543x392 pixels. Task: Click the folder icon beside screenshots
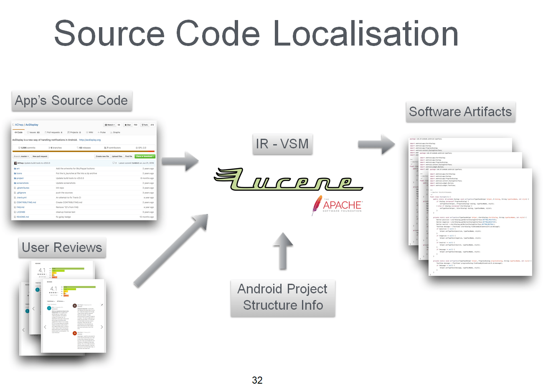pos(15,183)
